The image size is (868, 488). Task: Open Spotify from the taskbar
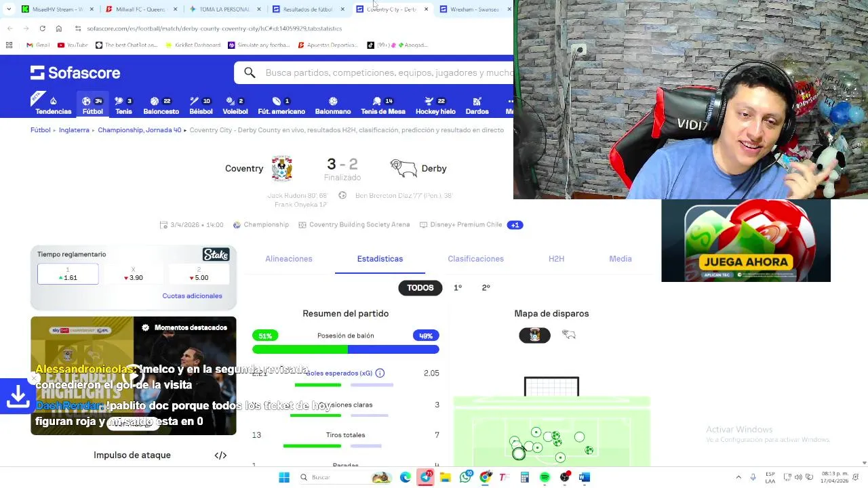545,477
